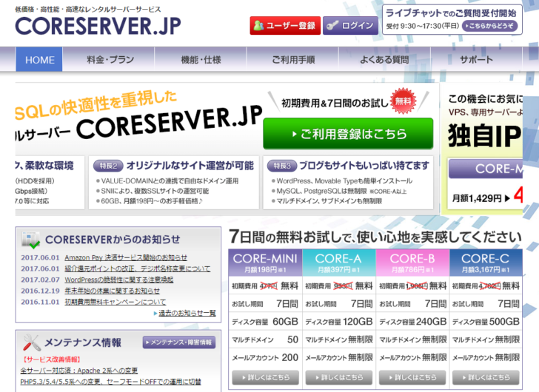Click the マルチドメイン 50 cell
Viewport: 539px width, 392px height.
click(x=265, y=339)
